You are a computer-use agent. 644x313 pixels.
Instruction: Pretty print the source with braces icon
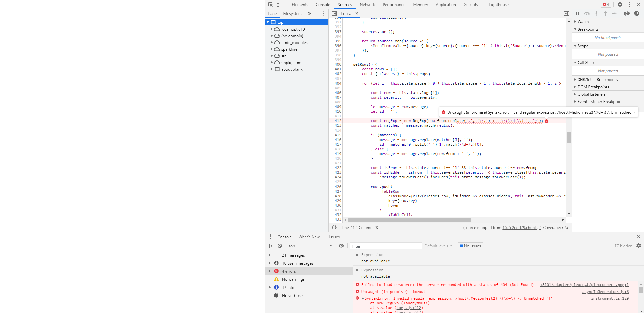point(334,227)
